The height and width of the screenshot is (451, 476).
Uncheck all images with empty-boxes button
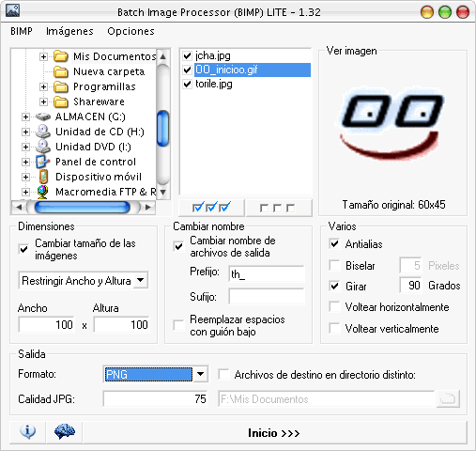(278, 208)
